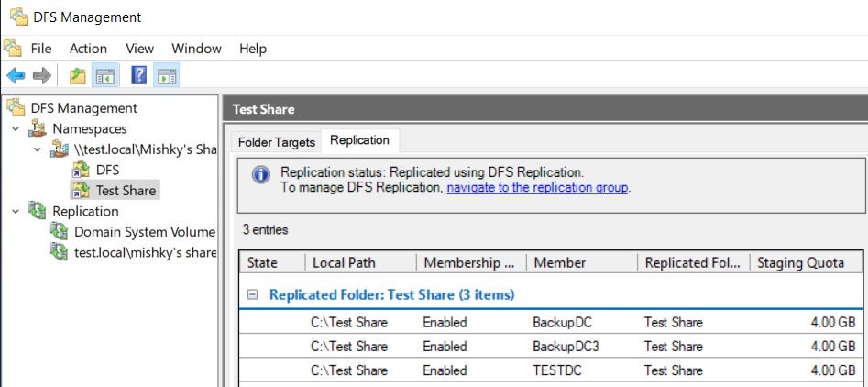The height and width of the screenshot is (387, 868).
Task: Open the Action menu
Action: click(88, 49)
